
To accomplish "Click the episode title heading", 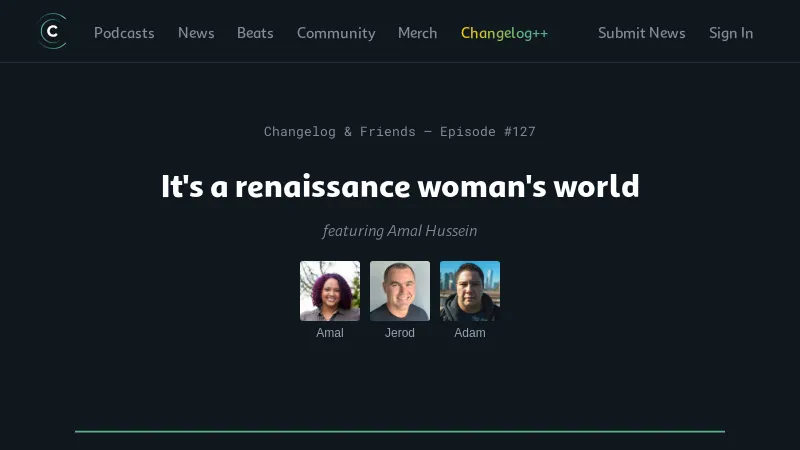I will click(x=400, y=187).
